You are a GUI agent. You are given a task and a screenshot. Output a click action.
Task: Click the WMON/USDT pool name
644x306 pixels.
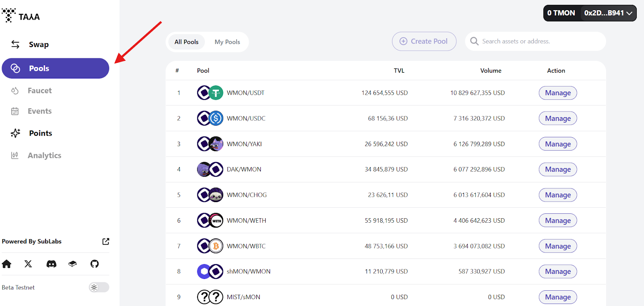[246, 93]
